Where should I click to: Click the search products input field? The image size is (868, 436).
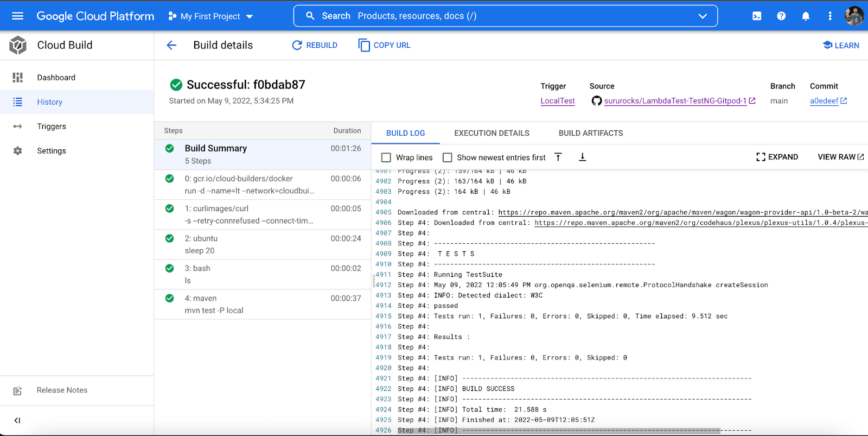click(x=505, y=16)
